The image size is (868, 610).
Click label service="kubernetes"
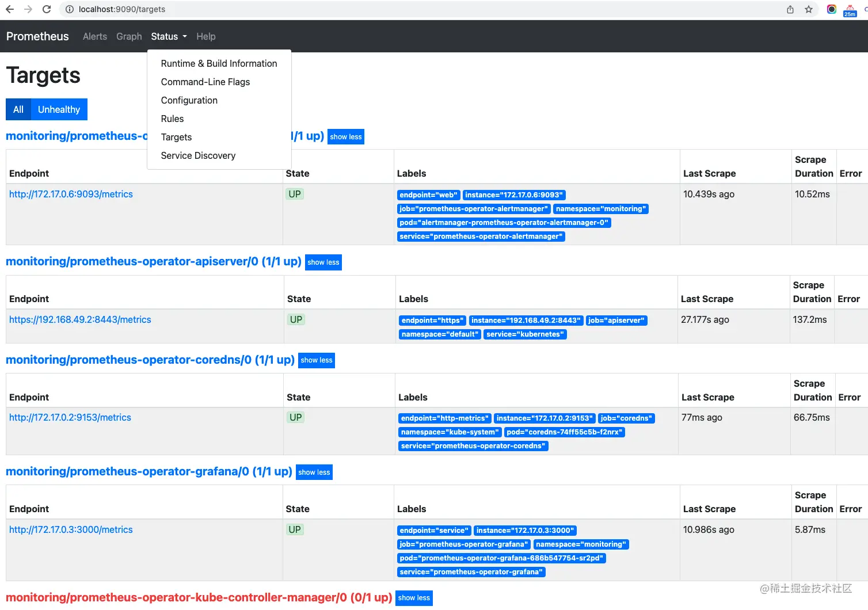pyautogui.click(x=526, y=334)
